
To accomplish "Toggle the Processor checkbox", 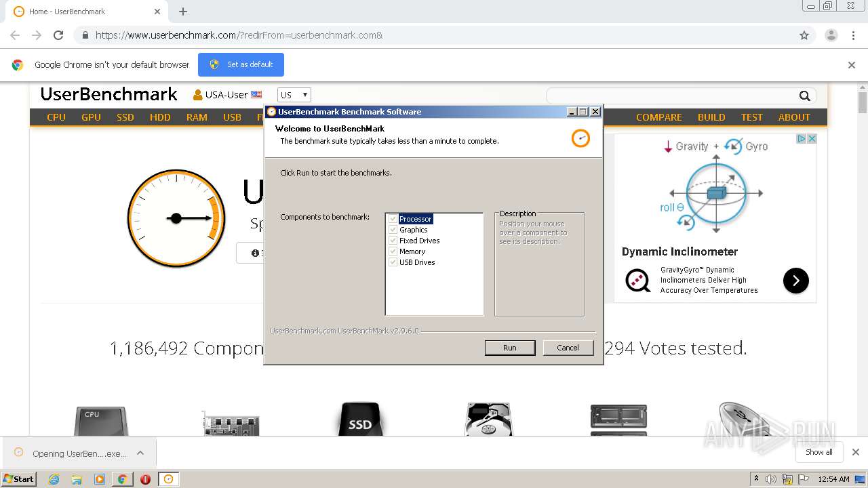I will 393,219.
